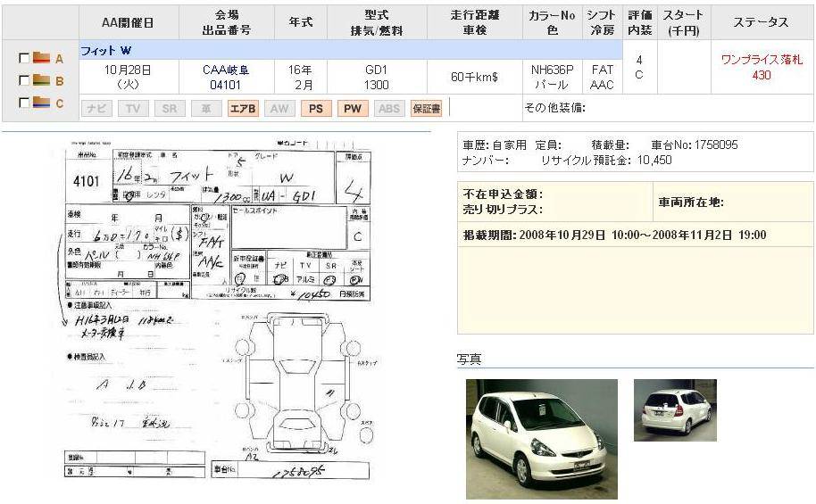Screen dimensions: 816x504
Task: Click the スタート (千円) column header
Action: pos(684,22)
